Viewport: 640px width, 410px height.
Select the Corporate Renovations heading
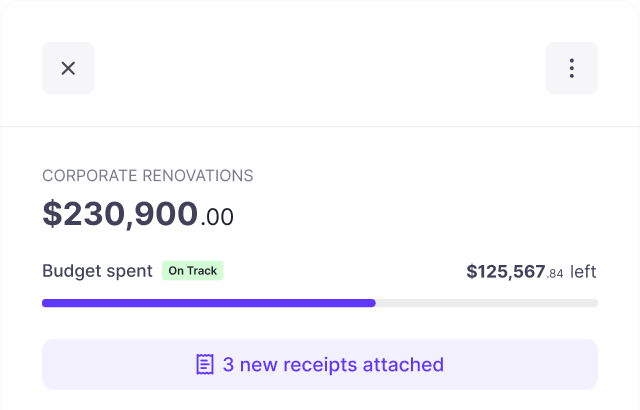pos(148,176)
